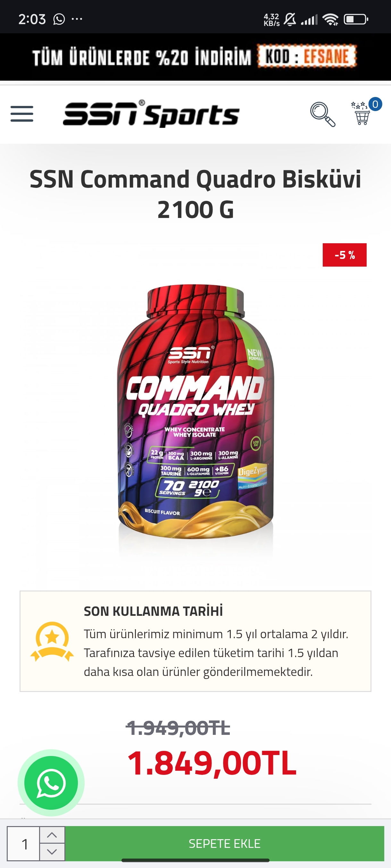Open the SSN Sports logo homepage link
Viewport: 391px width, 868px height.
click(151, 114)
